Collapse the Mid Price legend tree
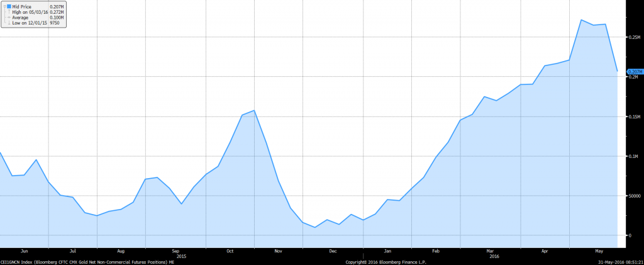 point(4,7)
